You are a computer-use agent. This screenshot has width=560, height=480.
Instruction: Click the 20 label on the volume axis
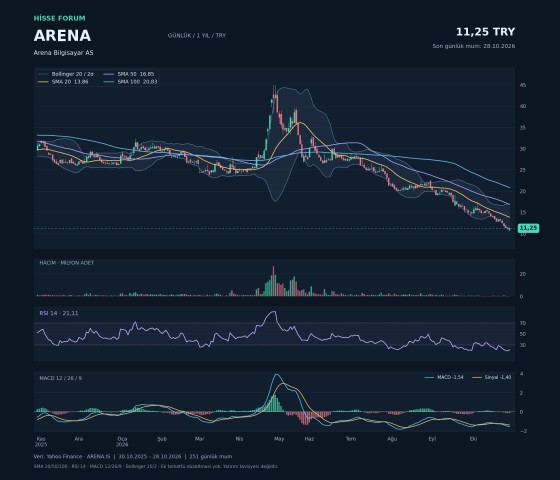523,274
